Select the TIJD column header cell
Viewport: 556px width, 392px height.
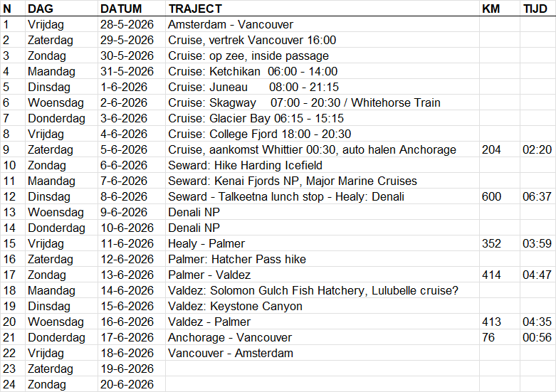click(x=537, y=9)
